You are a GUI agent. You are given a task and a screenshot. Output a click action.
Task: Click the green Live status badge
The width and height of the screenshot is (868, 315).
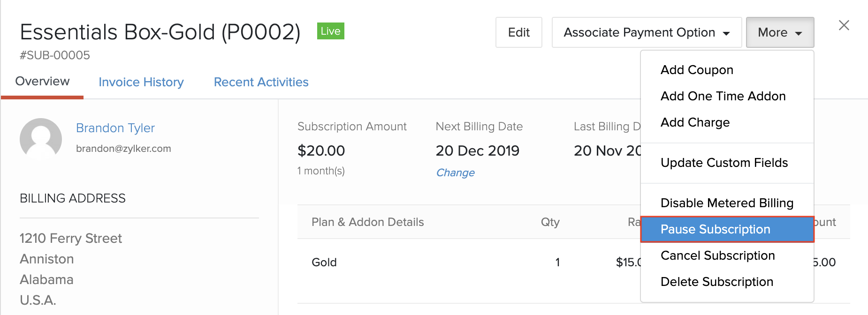[330, 31]
